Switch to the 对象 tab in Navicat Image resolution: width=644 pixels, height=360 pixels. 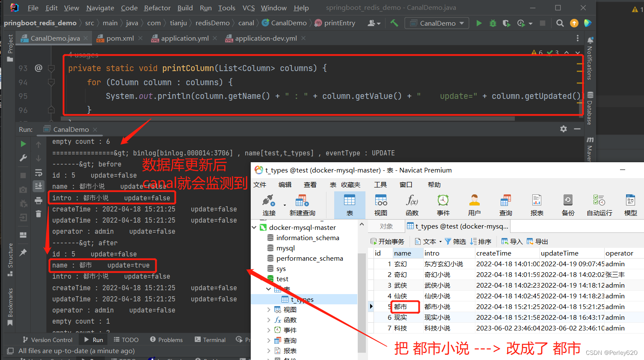point(386,226)
